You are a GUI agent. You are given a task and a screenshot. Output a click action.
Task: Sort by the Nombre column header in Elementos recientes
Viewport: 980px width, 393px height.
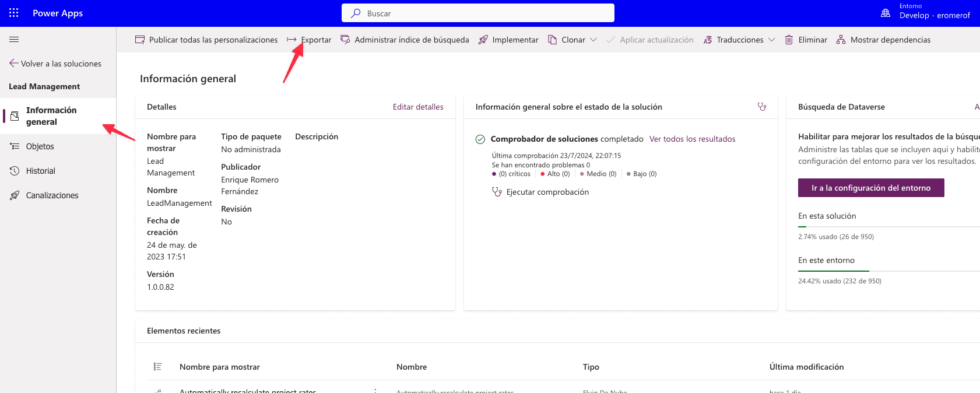click(x=412, y=367)
